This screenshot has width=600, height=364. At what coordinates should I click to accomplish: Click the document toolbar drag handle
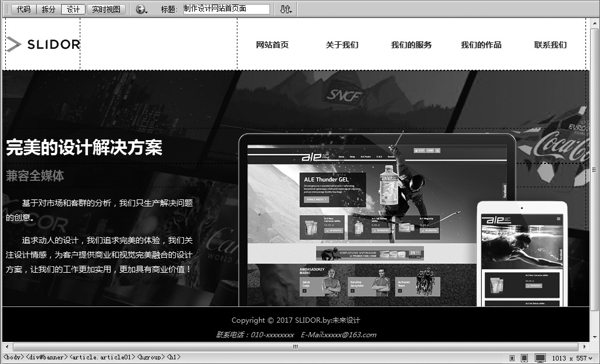coord(6,9)
